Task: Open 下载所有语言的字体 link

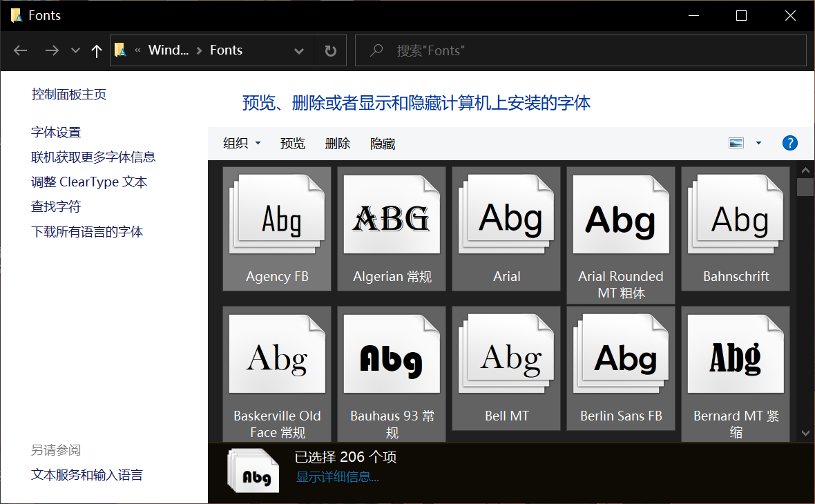Action: (x=87, y=231)
